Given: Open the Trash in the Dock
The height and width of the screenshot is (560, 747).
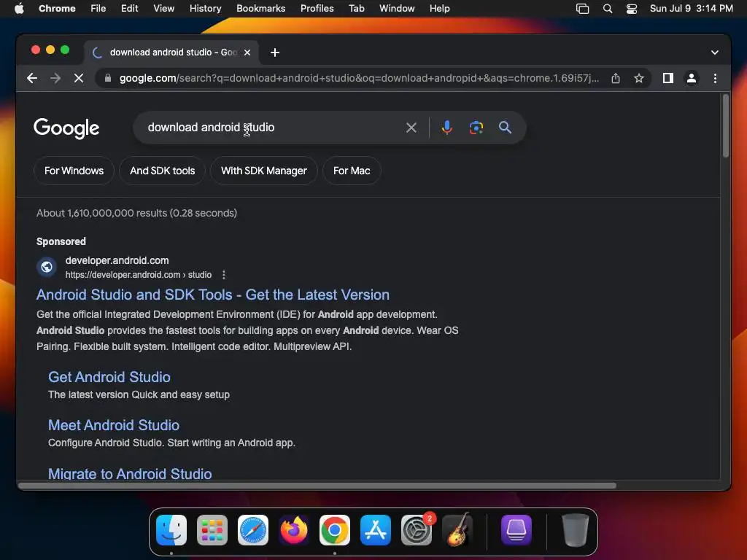Looking at the screenshot, I should point(576,530).
